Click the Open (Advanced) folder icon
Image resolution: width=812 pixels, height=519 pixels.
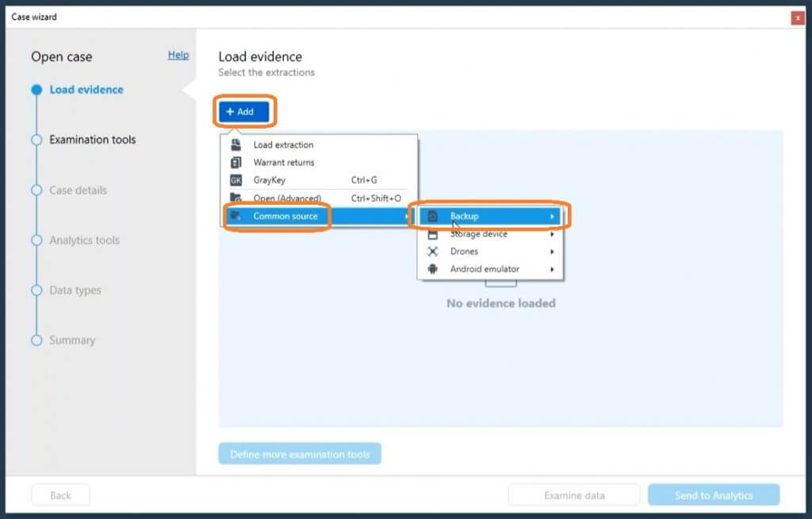(236, 198)
